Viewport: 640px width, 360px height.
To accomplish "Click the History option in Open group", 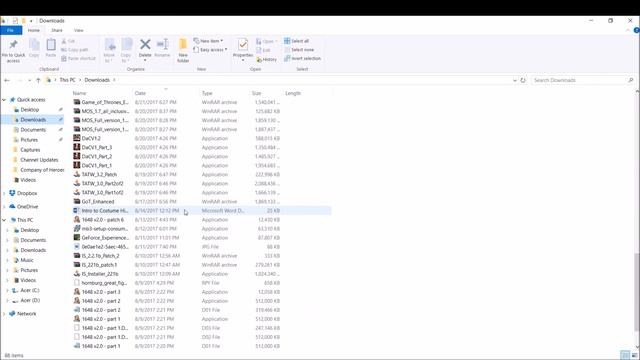I will pyautogui.click(x=267, y=60).
